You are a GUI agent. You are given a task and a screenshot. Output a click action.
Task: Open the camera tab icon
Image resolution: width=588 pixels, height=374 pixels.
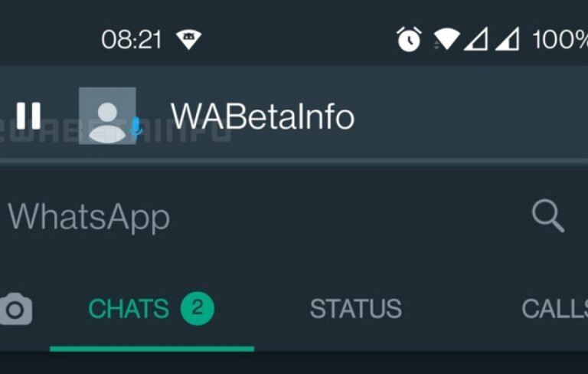(16, 309)
